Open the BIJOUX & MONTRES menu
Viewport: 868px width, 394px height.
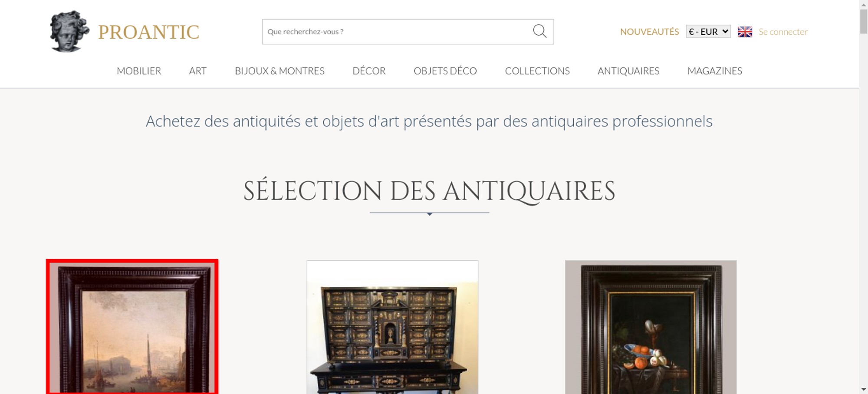click(279, 71)
